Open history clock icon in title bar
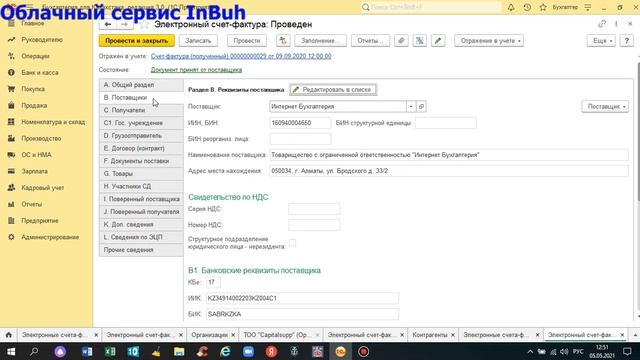Viewport: 640px width, 360px height. [527, 7]
